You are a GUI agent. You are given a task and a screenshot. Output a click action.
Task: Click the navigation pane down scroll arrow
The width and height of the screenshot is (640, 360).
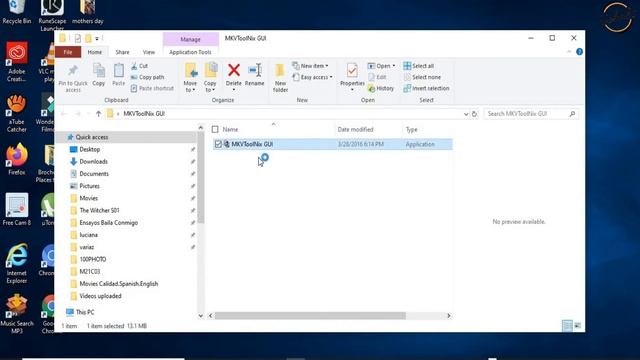(200, 316)
